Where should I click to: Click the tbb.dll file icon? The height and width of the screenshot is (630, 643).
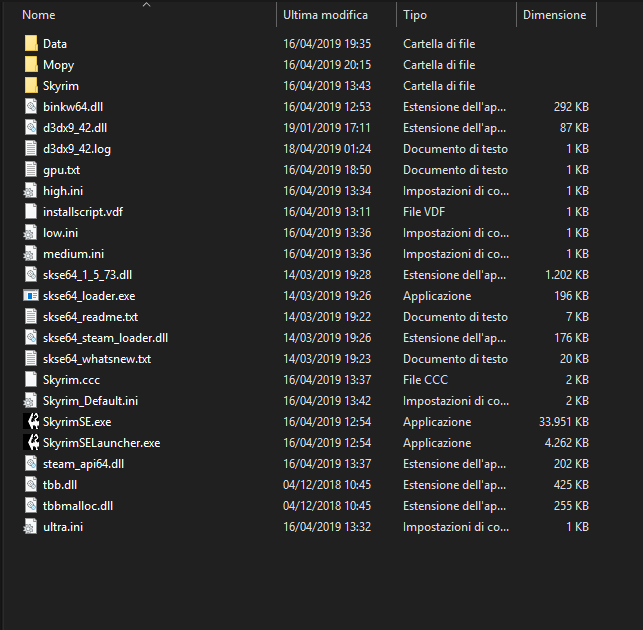click(x=31, y=484)
